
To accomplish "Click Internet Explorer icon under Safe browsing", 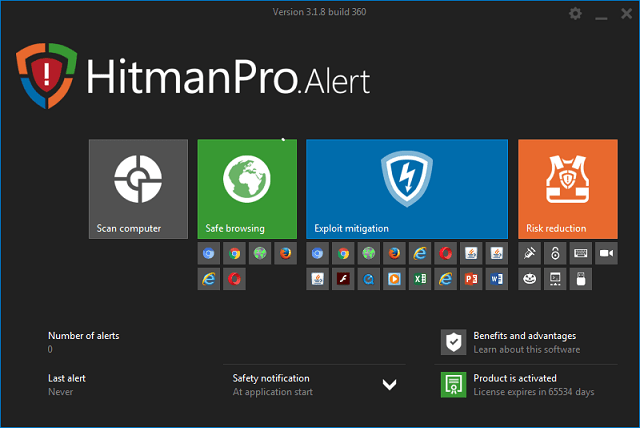I will tap(209, 279).
